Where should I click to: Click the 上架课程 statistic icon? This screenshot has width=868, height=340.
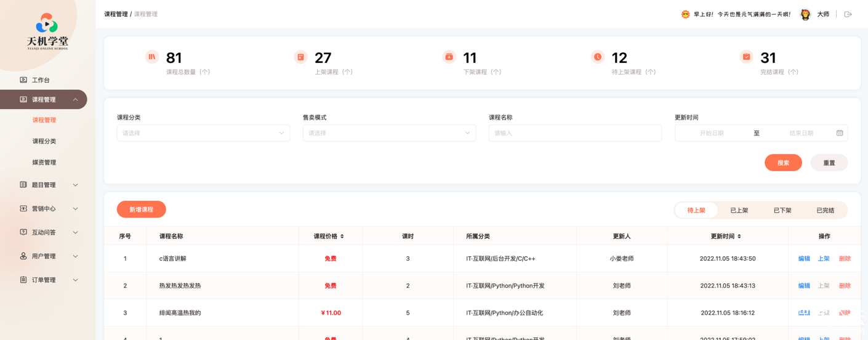(300, 57)
